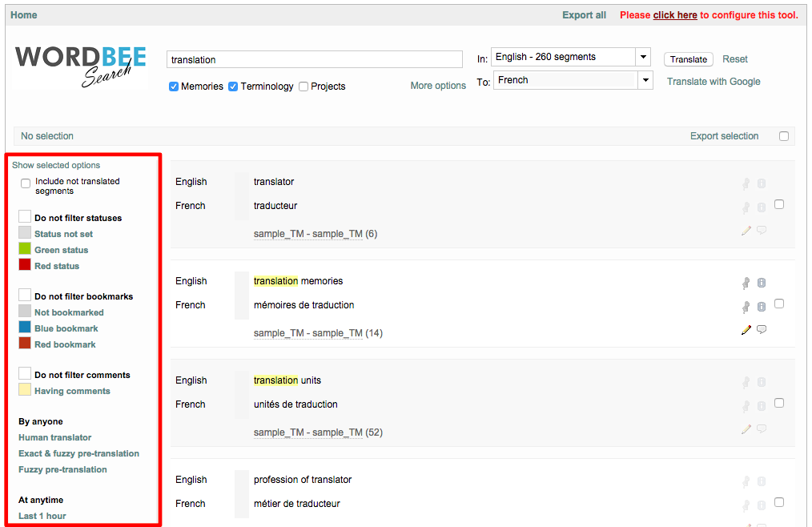Viewport: 812px width, 527px height.
Task: Open the 'To: French' language dropdown
Action: pos(645,80)
